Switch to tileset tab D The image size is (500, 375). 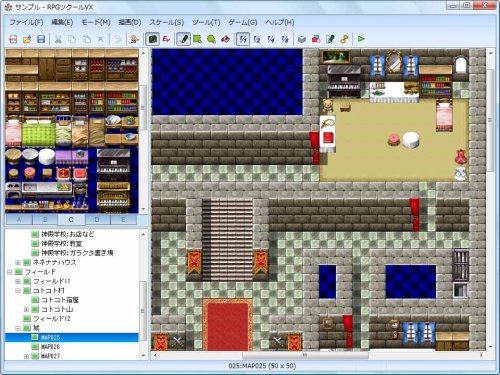(97, 220)
